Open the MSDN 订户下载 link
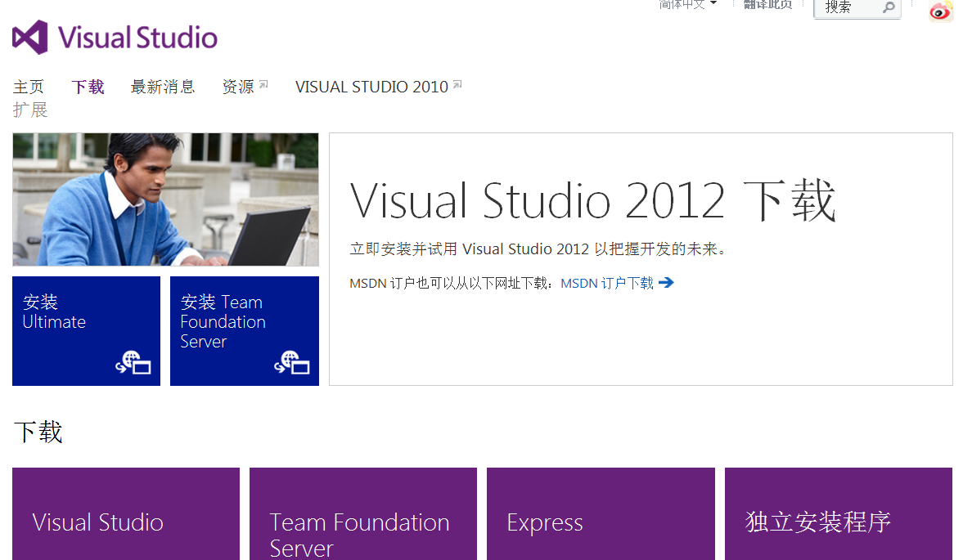The height and width of the screenshot is (560, 963). click(608, 282)
